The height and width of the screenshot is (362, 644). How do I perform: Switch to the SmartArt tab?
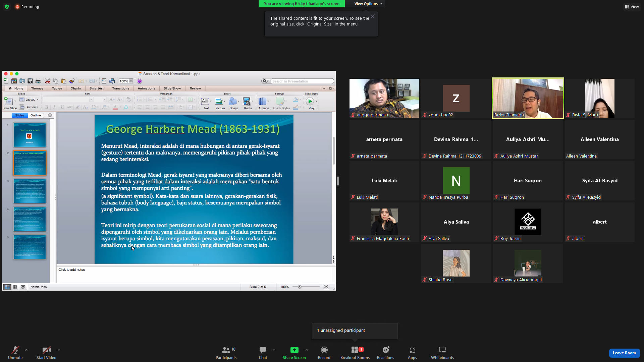(x=97, y=88)
